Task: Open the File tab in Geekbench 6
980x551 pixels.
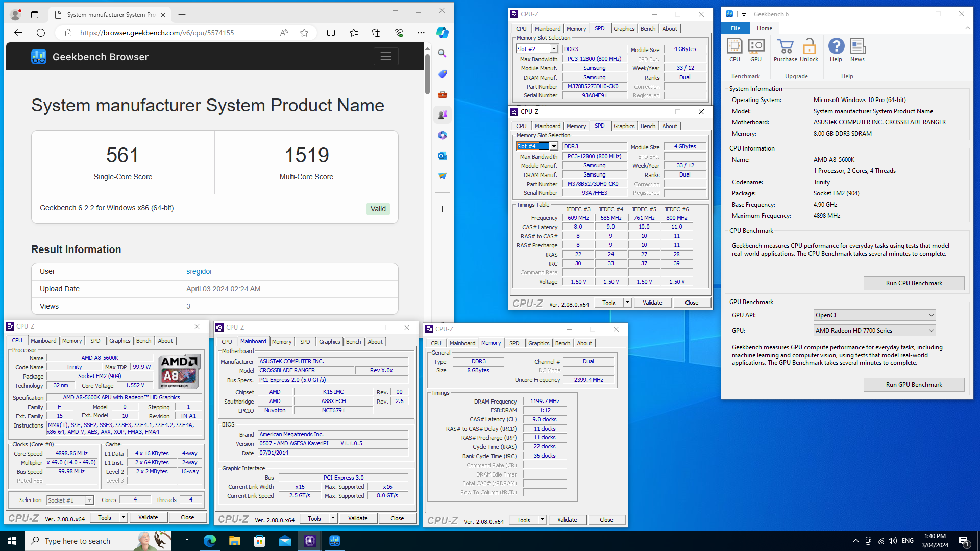Action: click(736, 28)
